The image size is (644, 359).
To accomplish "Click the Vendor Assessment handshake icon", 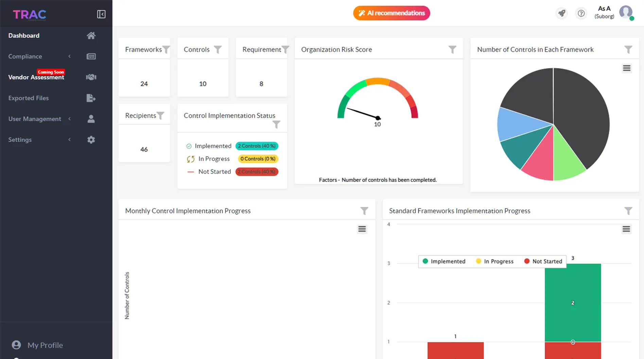I will (x=91, y=77).
